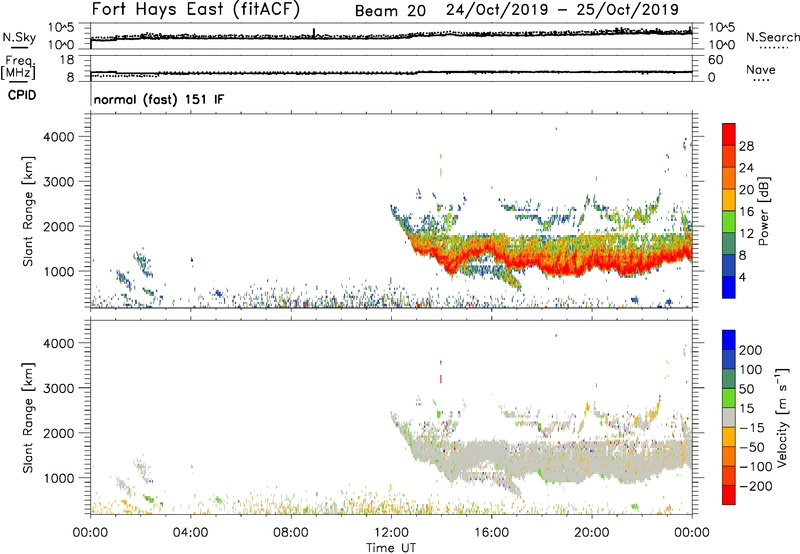The height and width of the screenshot is (554, 800).
Task: Click the "-100" velocity colorbar label
Action: (756, 467)
